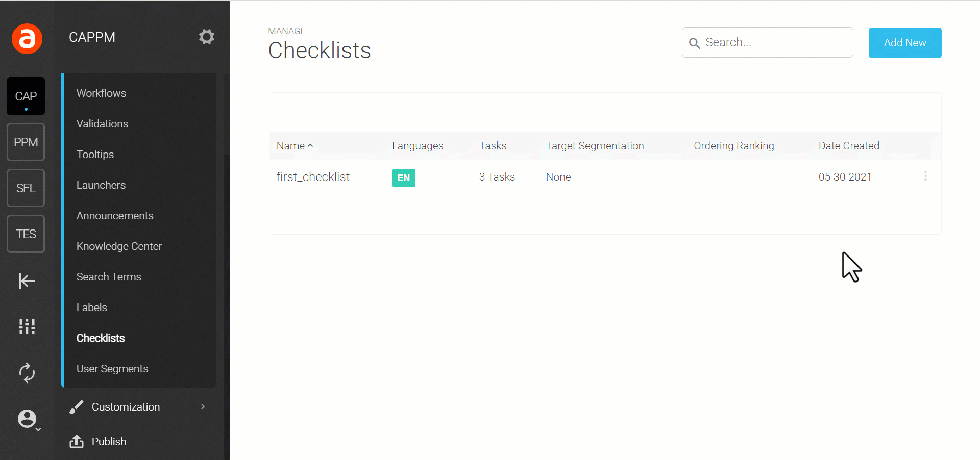Select the SFL application tile
Image resolution: width=980 pixels, height=460 pixels.
(x=26, y=188)
